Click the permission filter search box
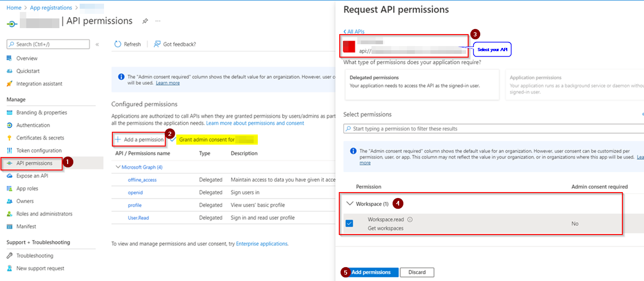Screen dimensions: 644x281 tap(493, 129)
